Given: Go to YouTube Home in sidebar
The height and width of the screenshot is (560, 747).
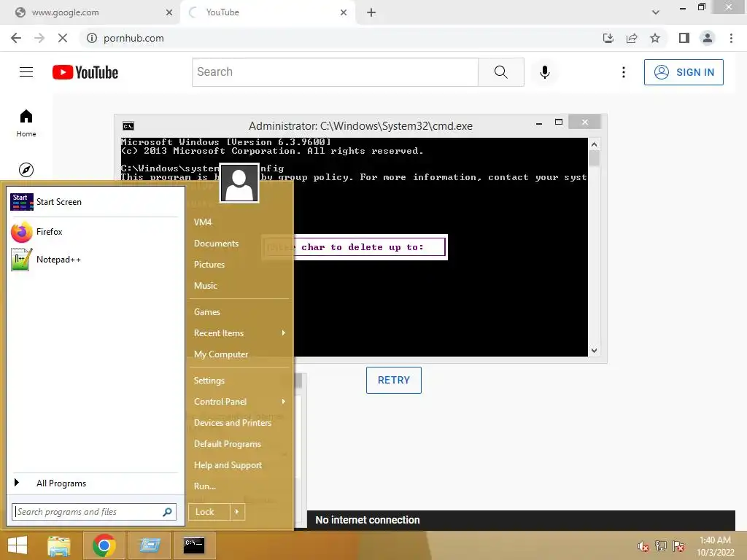Looking at the screenshot, I should coord(26,122).
